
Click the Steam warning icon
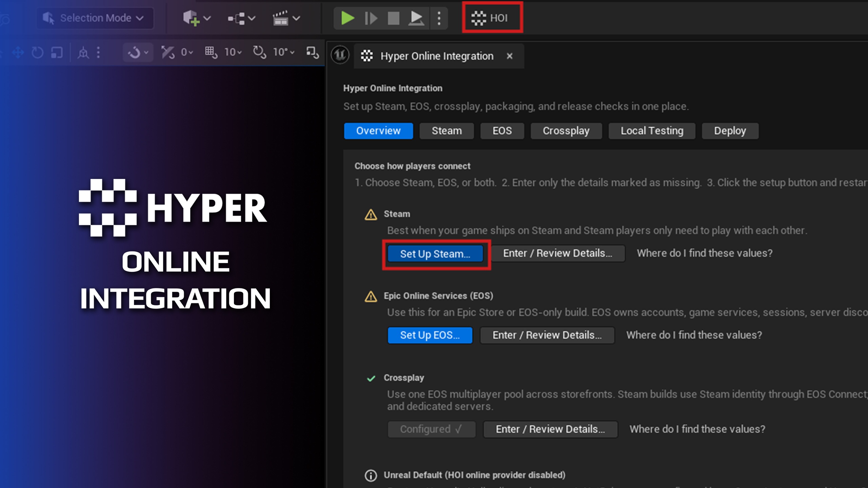point(371,215)
